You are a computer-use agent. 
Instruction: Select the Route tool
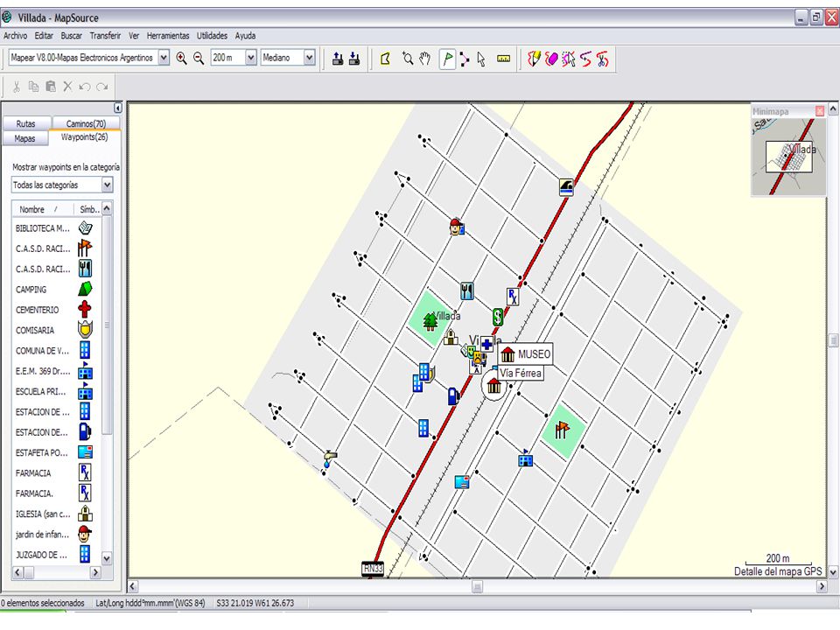click(464, 59)
